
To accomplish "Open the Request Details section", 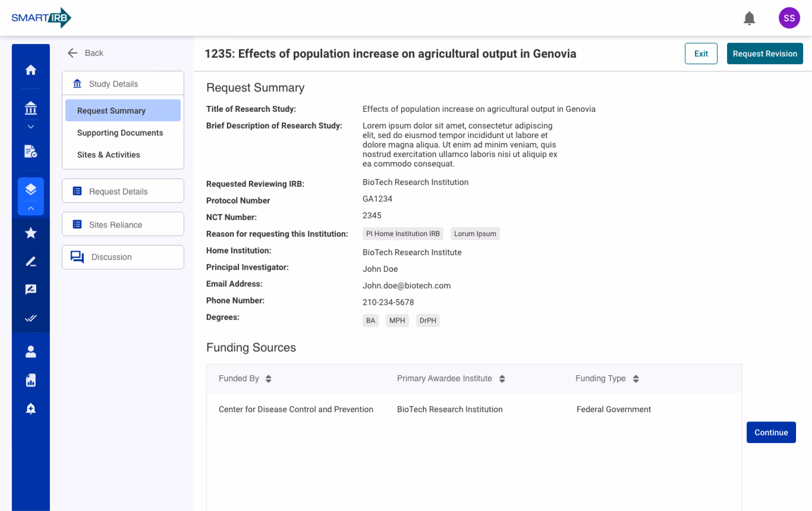I will click(123, 191).
